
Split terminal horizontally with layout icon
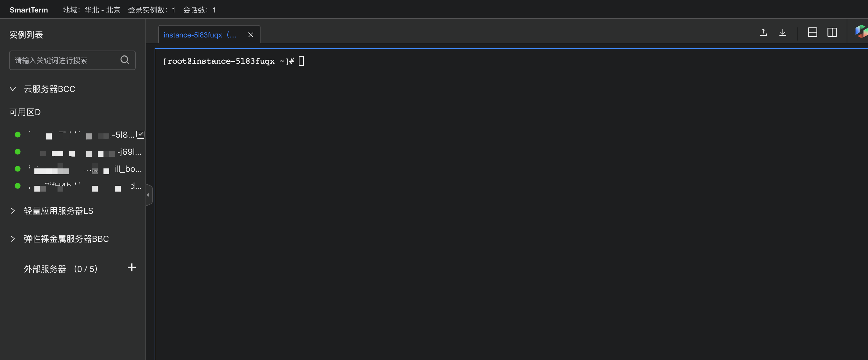point(812,32)
